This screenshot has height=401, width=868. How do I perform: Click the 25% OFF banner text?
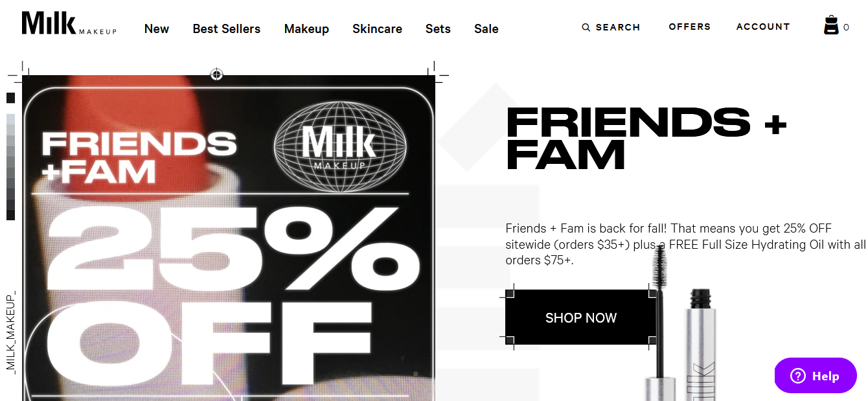[x=227, y=292]
